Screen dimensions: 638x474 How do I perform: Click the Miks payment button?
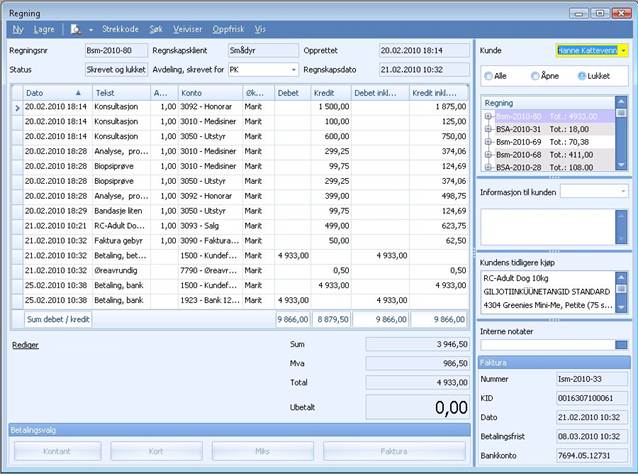coord(263,451)
